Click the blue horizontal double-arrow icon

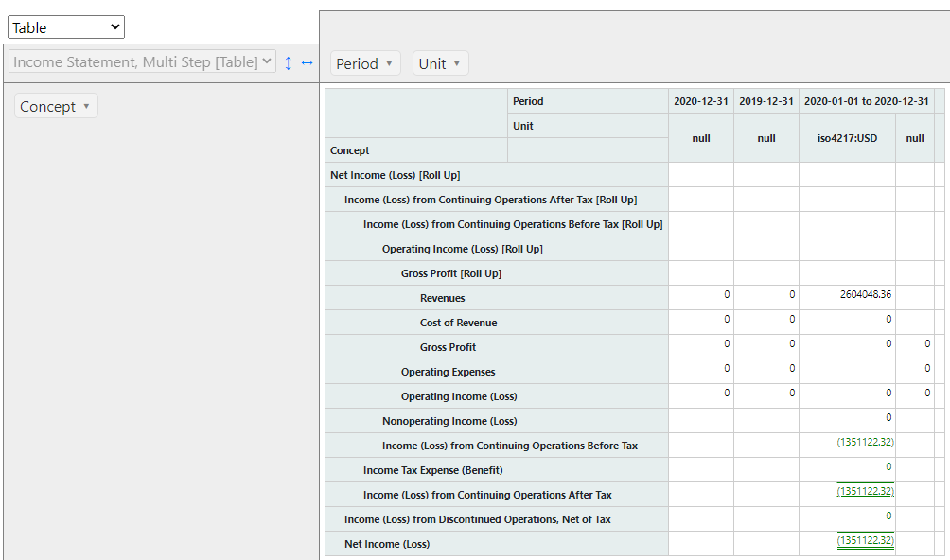(x=307, y=62)
